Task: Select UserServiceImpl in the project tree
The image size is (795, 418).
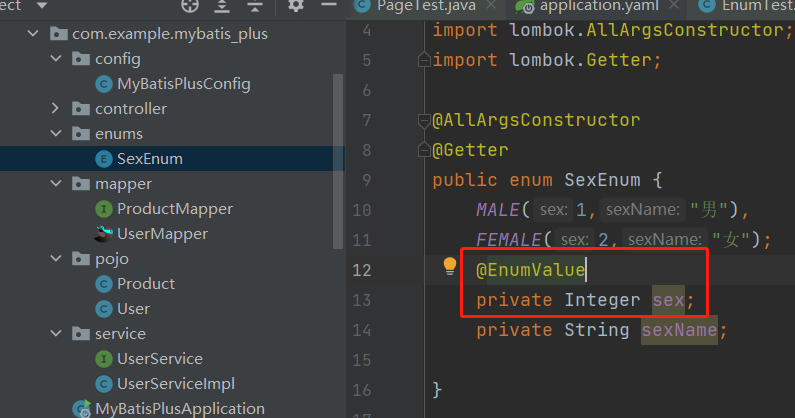Action: click(175, 384)
